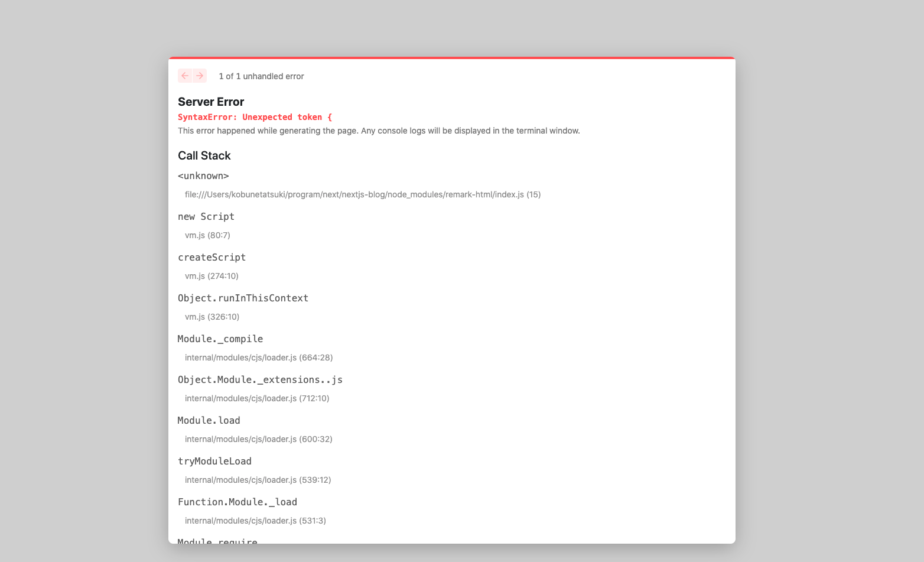Select the 'This error happened while generating the page' description
Image resolution: width=924 pixels, height=562 pixels.
[x=379, y=131]
